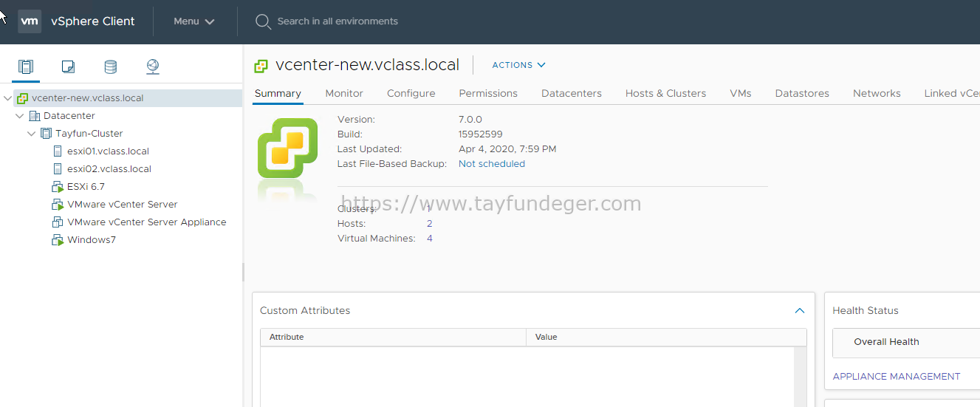Open the Datacenters tab
This screenshot has height=407, width=980.
click(572, 94)
